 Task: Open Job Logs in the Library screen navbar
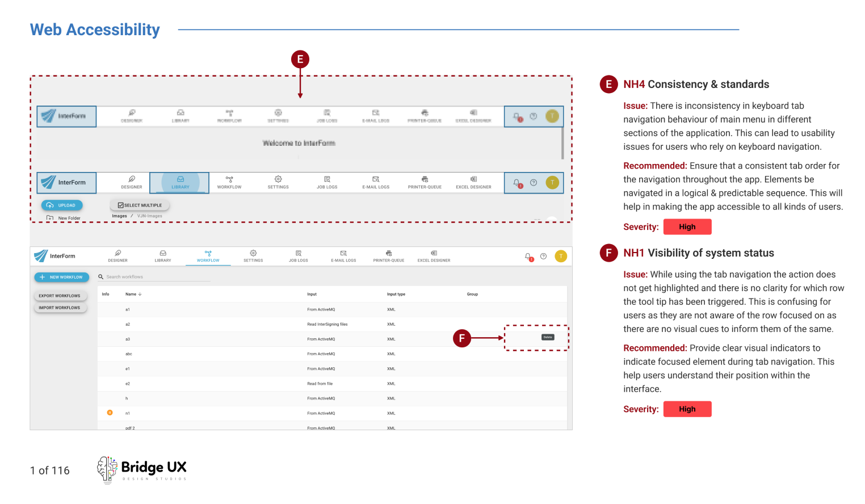coord(327,182)
